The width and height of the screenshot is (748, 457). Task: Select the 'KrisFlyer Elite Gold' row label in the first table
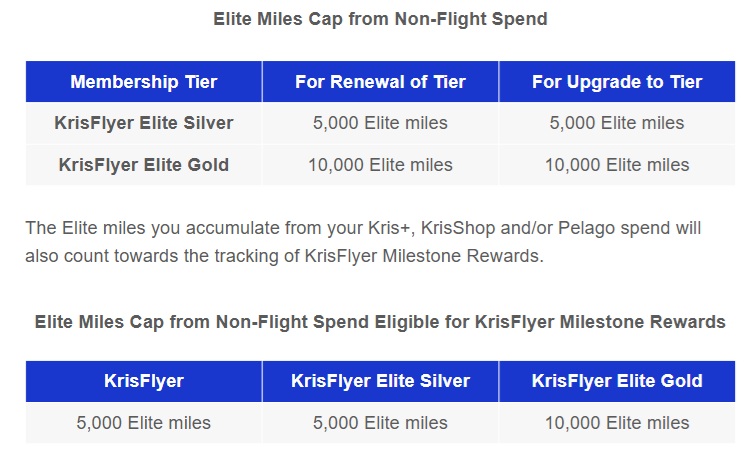(x=143, y=165)
